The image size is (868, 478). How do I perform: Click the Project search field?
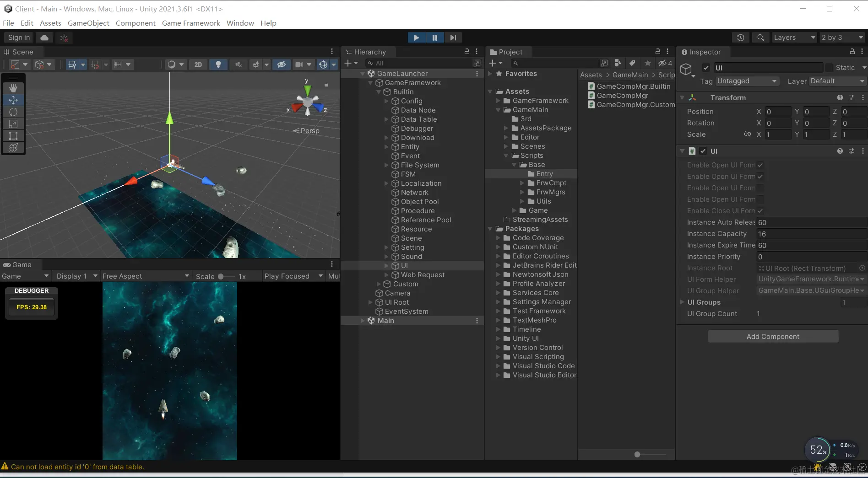pos(554,63)
